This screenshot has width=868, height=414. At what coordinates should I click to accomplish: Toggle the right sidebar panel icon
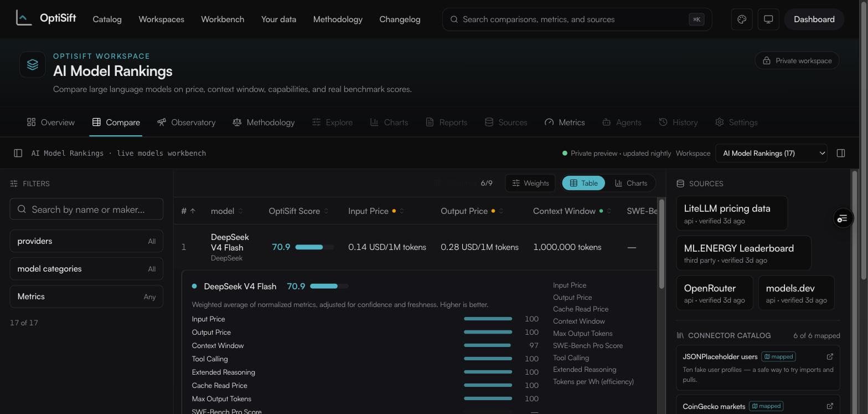coord(841,153)
